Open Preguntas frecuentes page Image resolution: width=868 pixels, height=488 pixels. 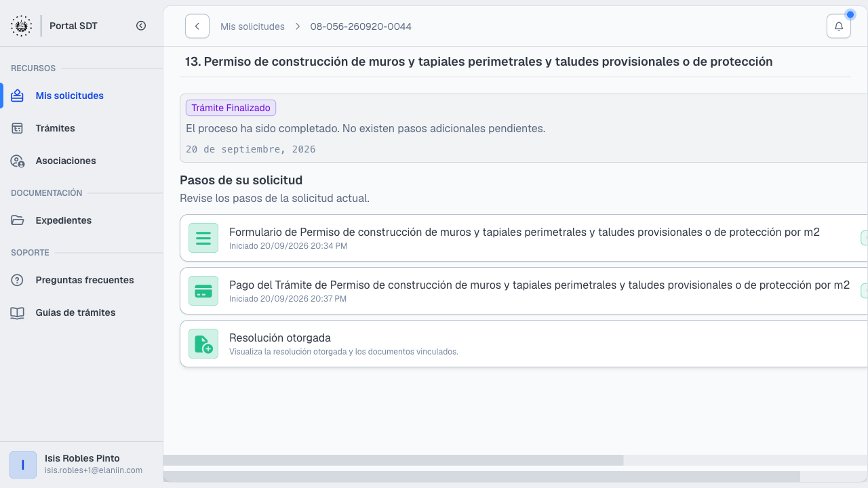click(81, 280)
